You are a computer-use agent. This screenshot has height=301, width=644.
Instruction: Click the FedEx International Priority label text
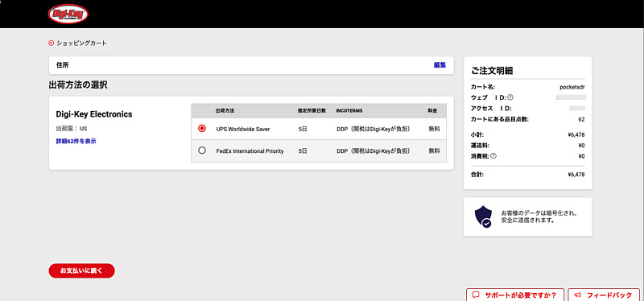click(250, 151)
